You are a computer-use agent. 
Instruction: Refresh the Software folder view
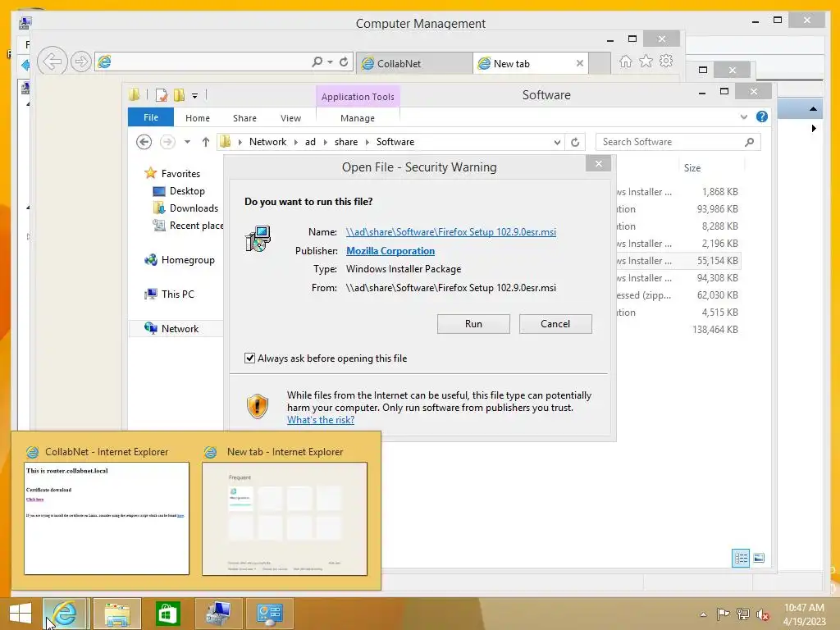(575, 142)
